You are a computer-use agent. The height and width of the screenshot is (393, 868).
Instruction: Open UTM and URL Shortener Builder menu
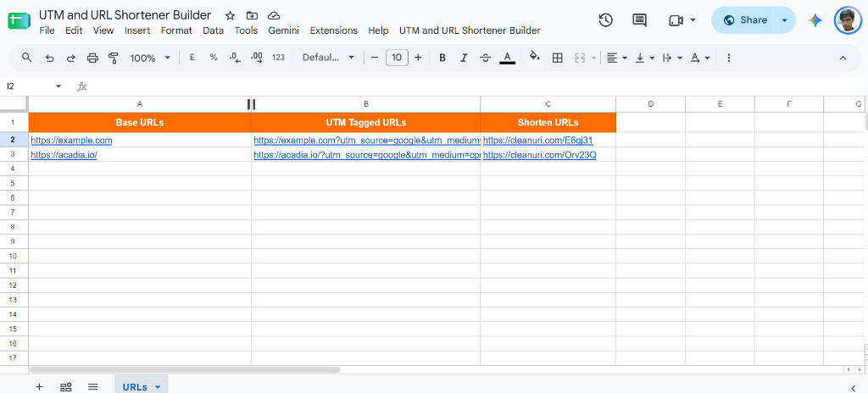point(470,30)
